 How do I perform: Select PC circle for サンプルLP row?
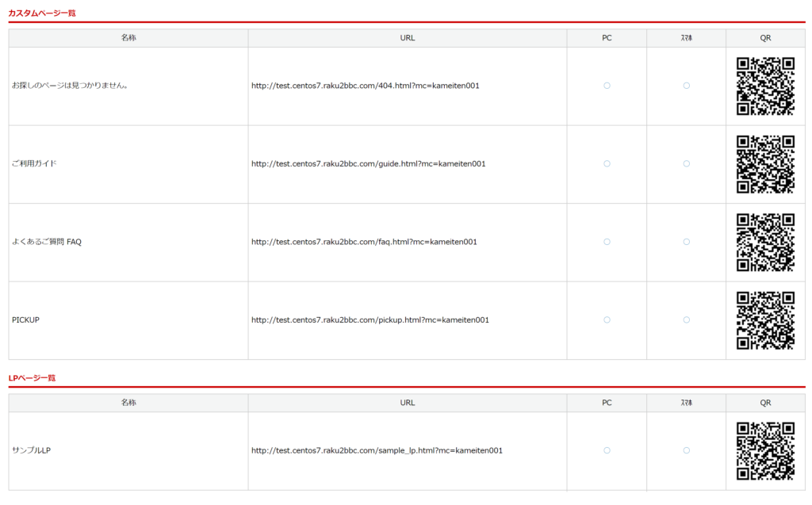(607, 450)
